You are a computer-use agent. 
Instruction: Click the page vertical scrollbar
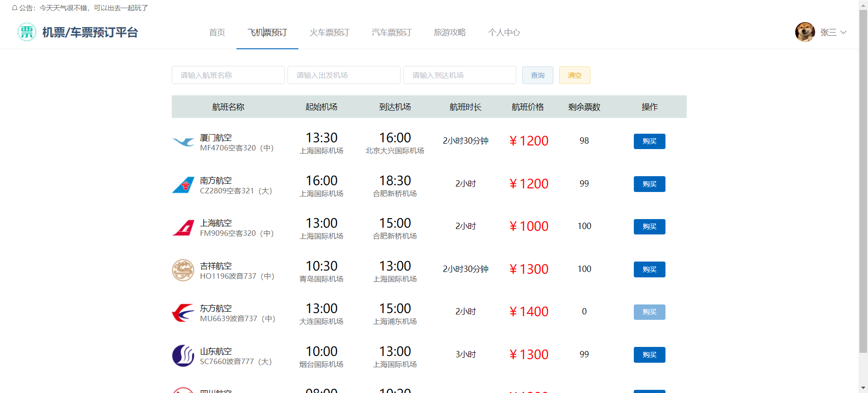point(863,181)
